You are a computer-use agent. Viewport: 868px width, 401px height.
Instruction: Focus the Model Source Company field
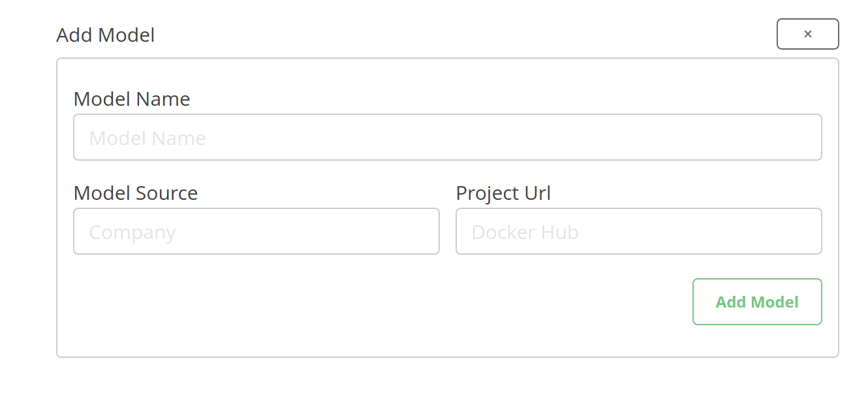[x=256, y=231]
